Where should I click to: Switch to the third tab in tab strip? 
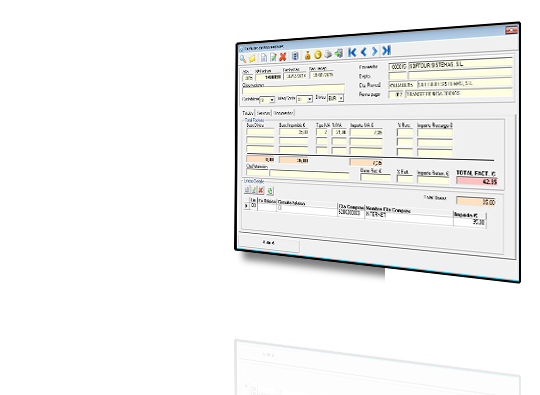pyautogui.click(x=284, y=113)
